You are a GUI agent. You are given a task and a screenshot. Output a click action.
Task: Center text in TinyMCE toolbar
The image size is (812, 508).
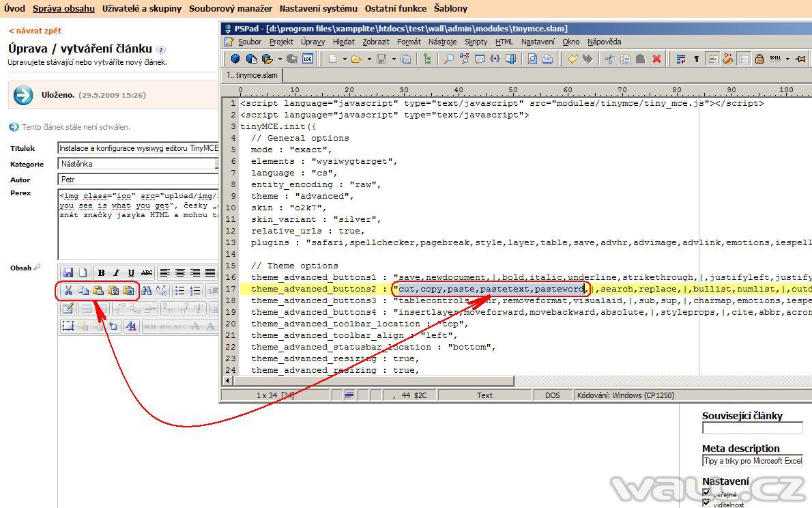(179, 272)
